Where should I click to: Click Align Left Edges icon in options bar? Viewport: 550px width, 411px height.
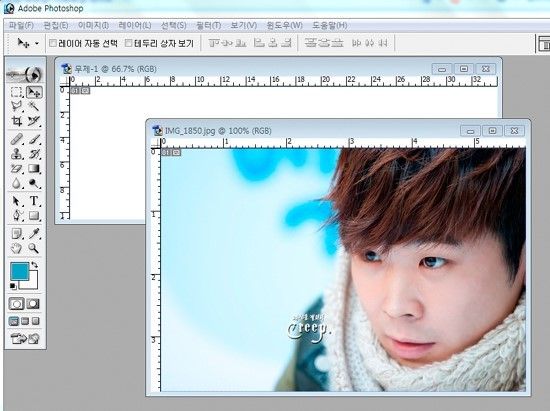[x=259, y=43]
